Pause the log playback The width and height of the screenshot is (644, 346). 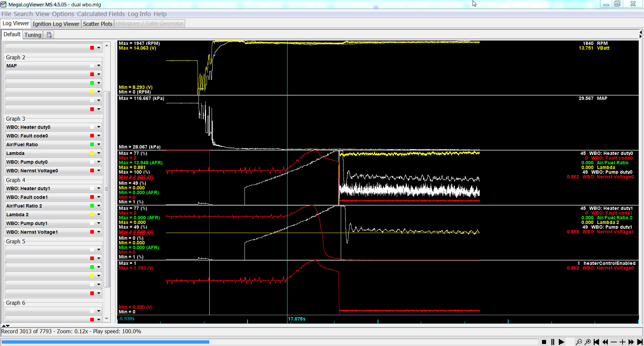pyautogui.click(x=553, y=342)
